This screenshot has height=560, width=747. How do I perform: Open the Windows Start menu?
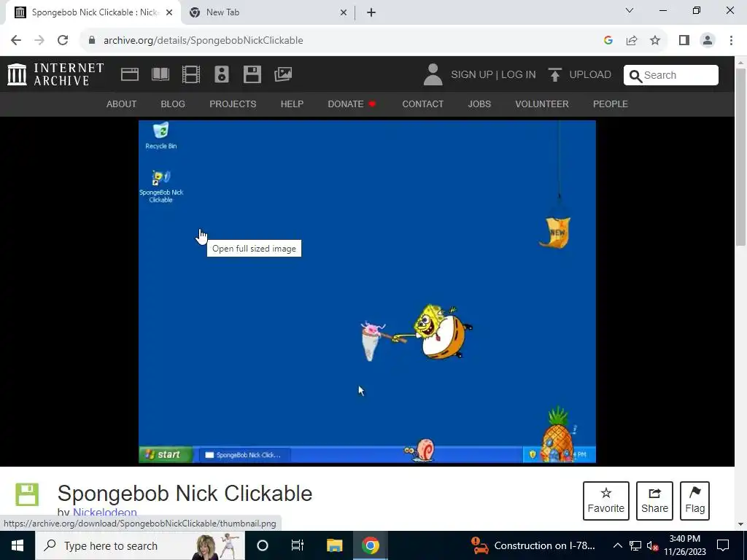(18, 545)
